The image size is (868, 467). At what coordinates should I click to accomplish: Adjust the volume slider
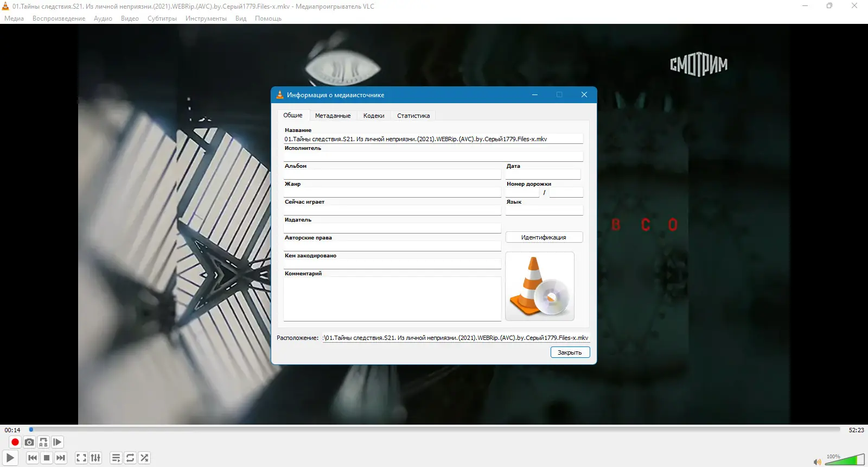845,460
